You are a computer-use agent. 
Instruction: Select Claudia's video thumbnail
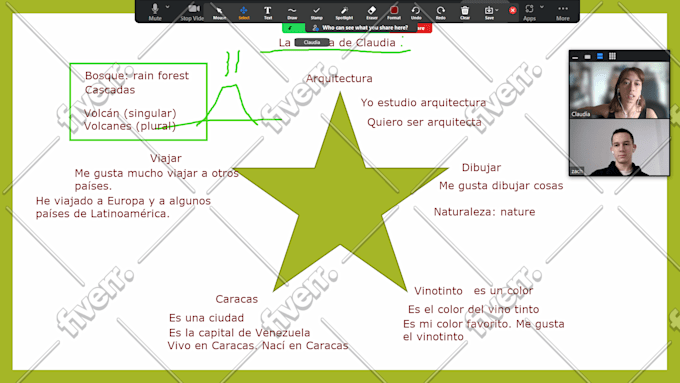pyautogui.click(x=619, y=90)
